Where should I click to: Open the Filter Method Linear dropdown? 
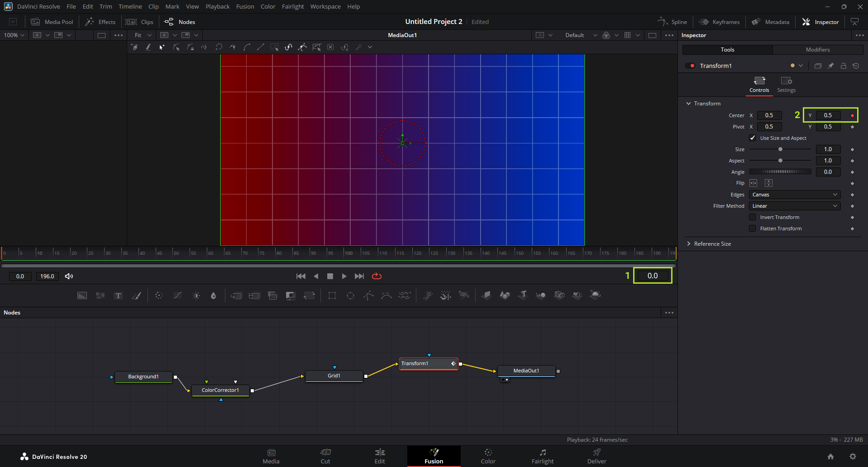[794, 206]
